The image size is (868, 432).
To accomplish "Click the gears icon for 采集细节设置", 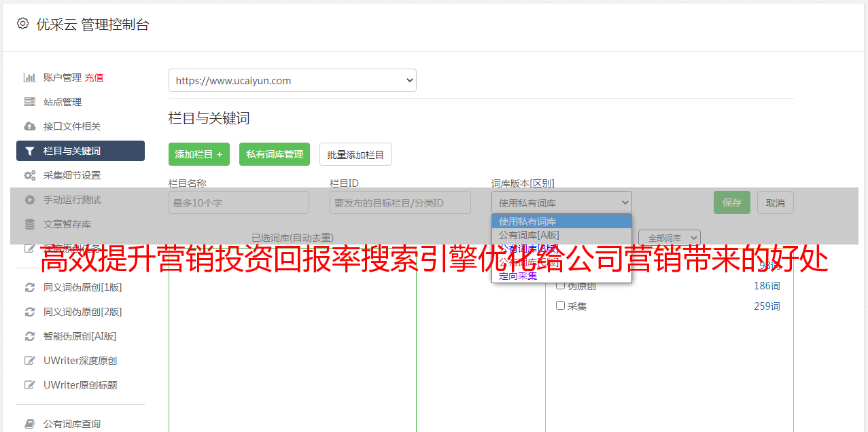I will tap(30, 175).
